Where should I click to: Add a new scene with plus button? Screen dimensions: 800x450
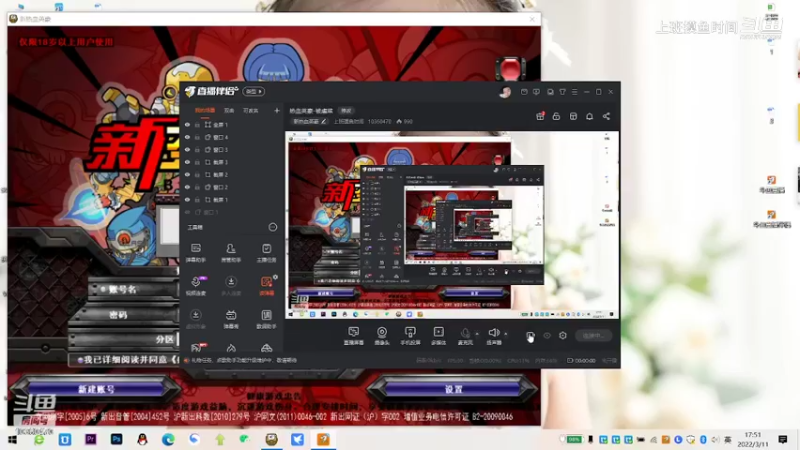click(277, 111)
